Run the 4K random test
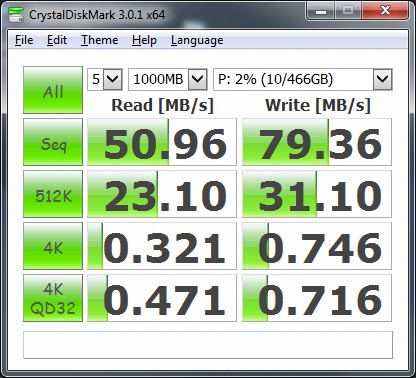Viewport: 416px width, 378px height. pyautogui.click(x=53, y=246)
